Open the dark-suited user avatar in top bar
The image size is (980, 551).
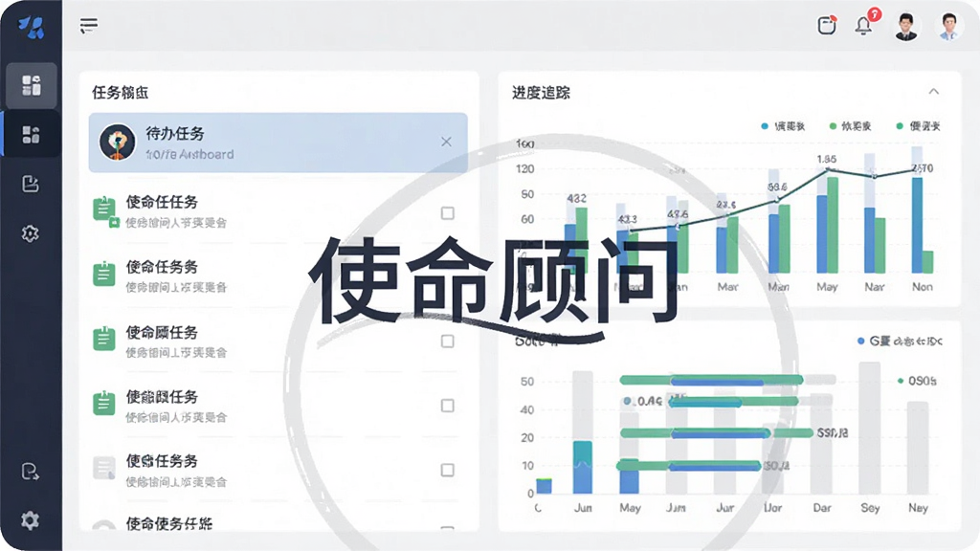906,27
